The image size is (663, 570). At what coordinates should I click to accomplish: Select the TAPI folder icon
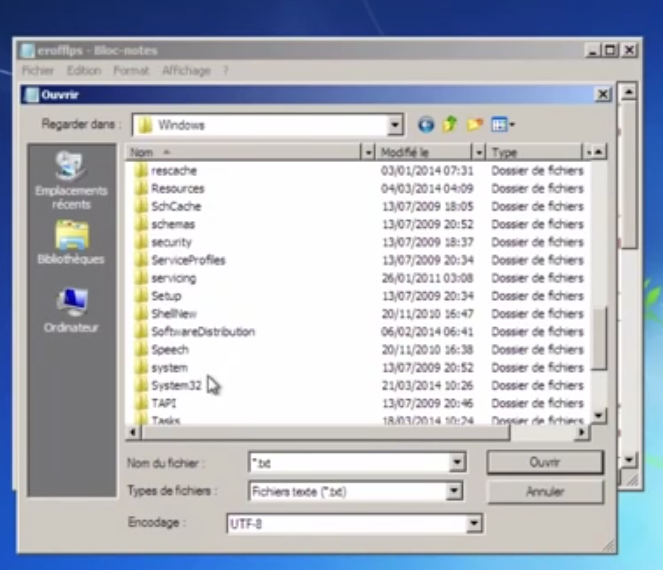coord(141,403)
